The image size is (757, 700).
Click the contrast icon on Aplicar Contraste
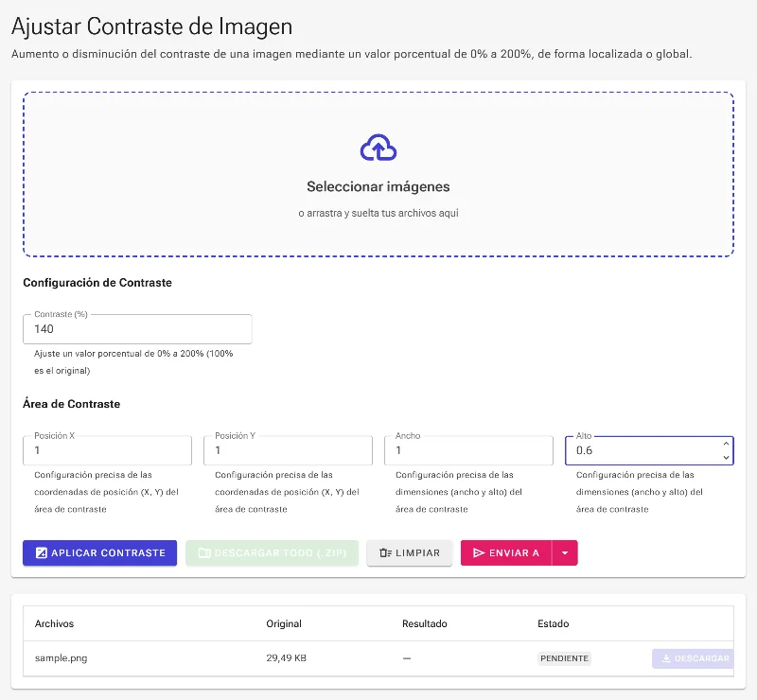pyautogui.click(x=42, y=552)
